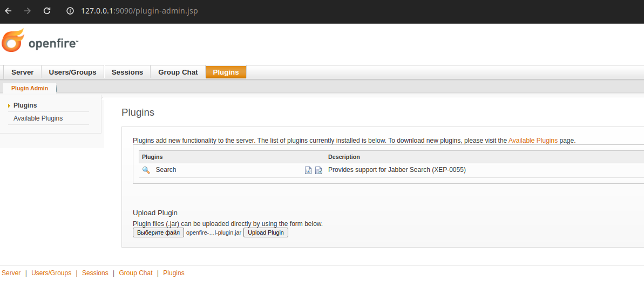Click the Openfire flame logo

coord(13,41)
